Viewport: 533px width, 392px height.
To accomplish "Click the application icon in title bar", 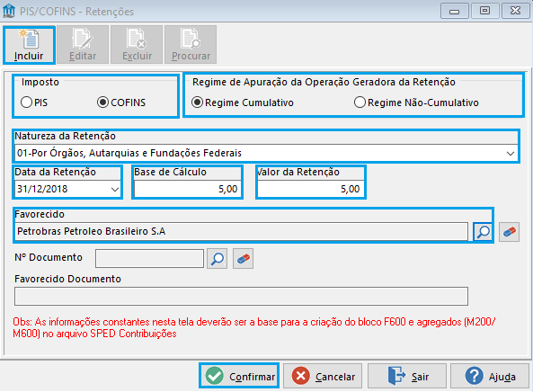I will tap(8, 11).
